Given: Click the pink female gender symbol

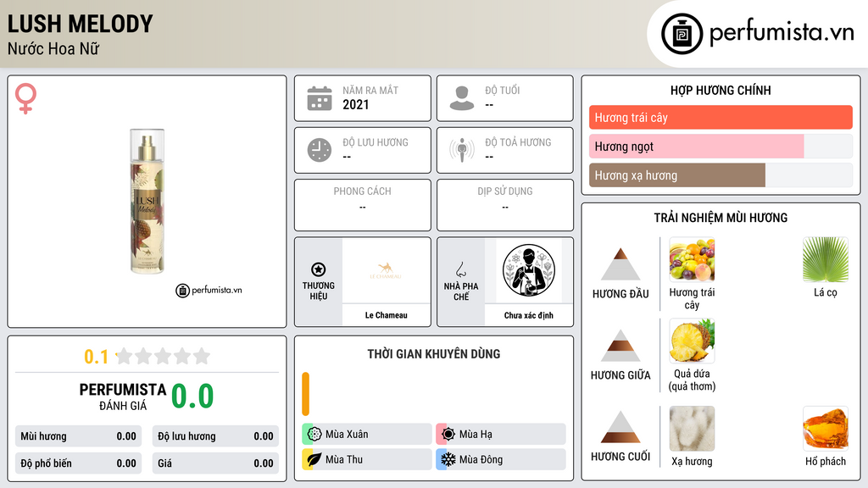Looking at the screenshot, I should (25, 98).
